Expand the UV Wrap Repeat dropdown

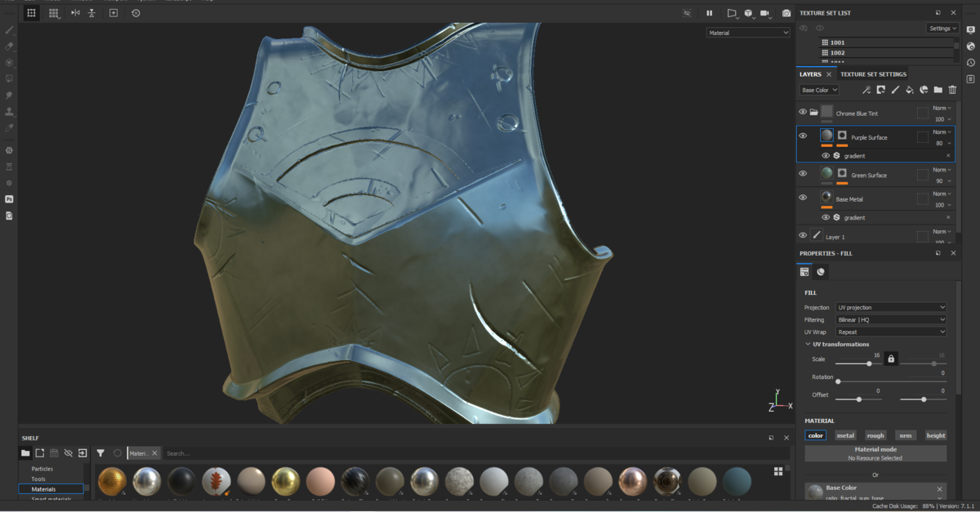(x=891, y=332)
